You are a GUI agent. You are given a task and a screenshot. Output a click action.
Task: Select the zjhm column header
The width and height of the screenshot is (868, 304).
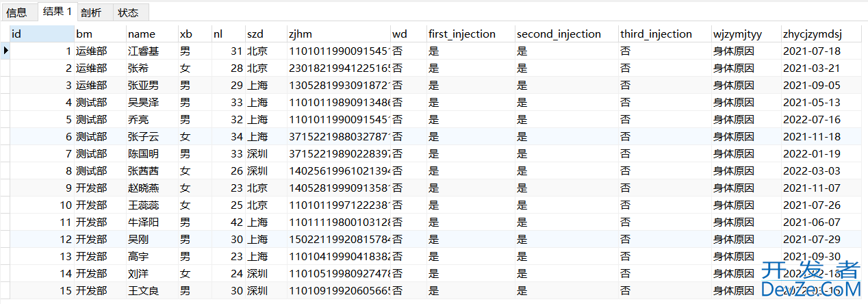338,34
